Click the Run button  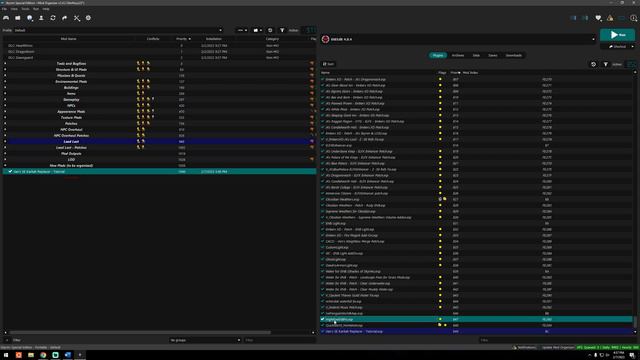[x=617, y=35]
